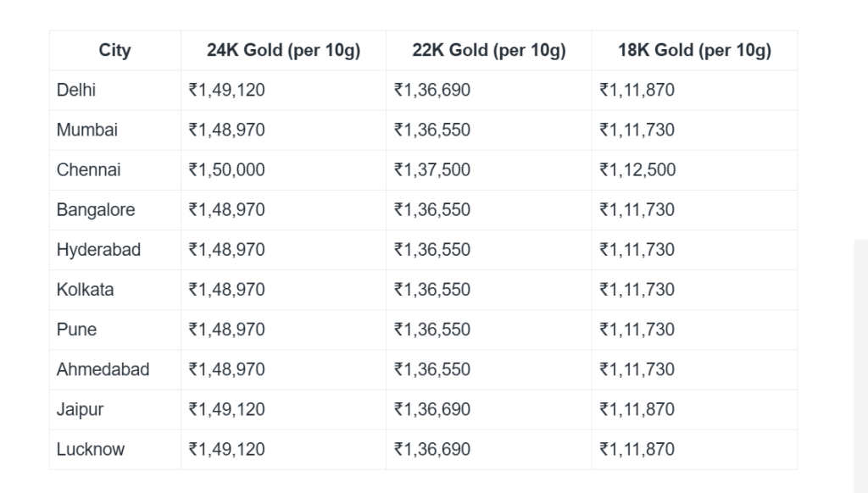Image resolution: width=868 pixels, height=493 pixels.
Task: Click Chennai's 24K price ₹1,50,000
Action: tap(226, 169)
